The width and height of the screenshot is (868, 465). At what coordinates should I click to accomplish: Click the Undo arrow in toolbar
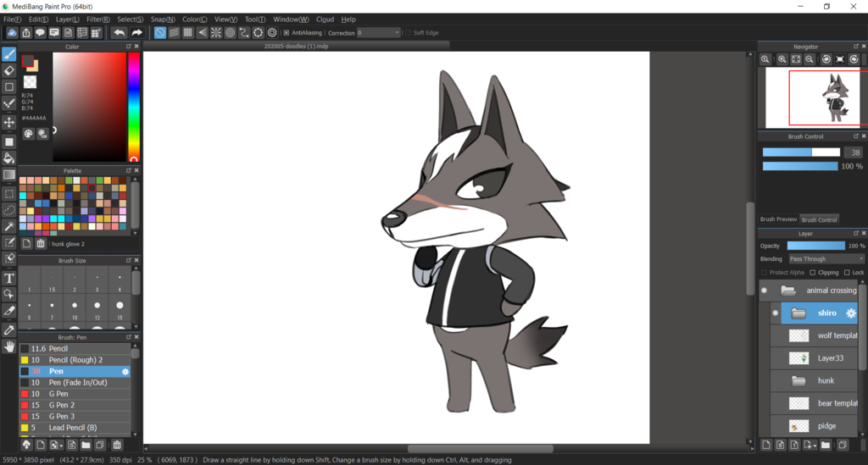[x=119, y=33]
